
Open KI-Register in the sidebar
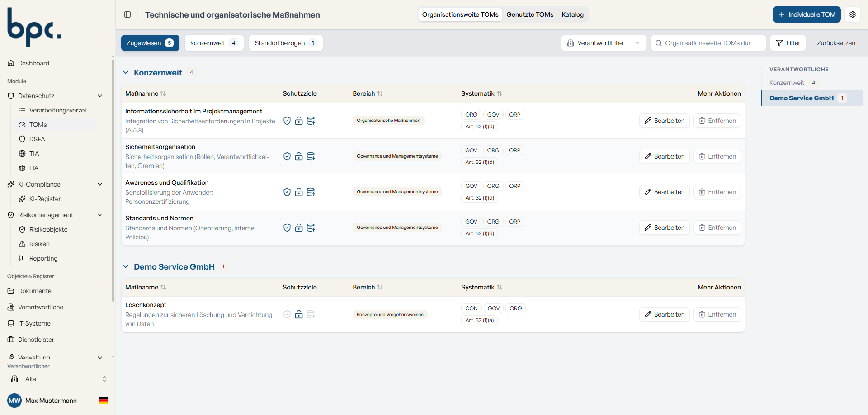45,199
